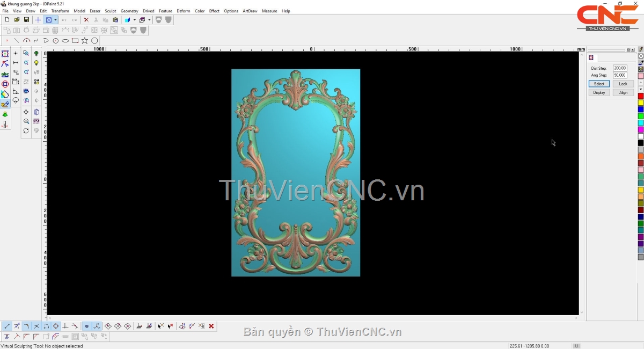Viewport: 644px width, 349px height.
Task: Click the Save file icon
Action: [x=26, y=20]
